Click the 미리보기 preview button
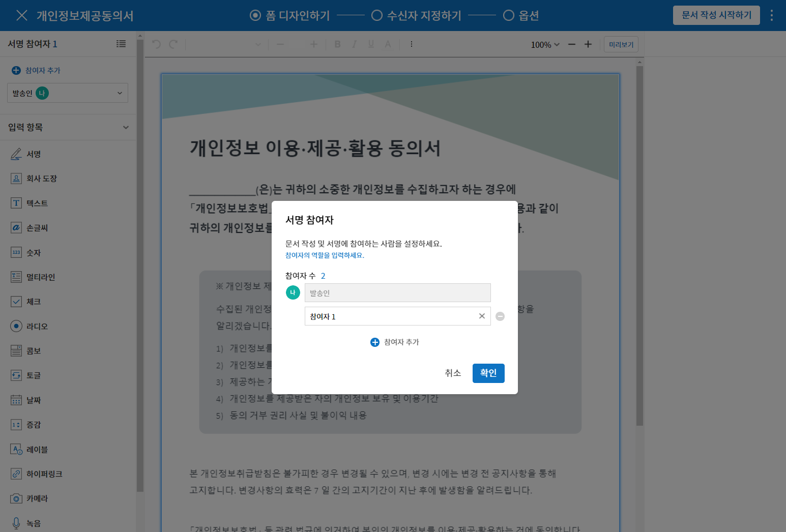 (621, 44)
